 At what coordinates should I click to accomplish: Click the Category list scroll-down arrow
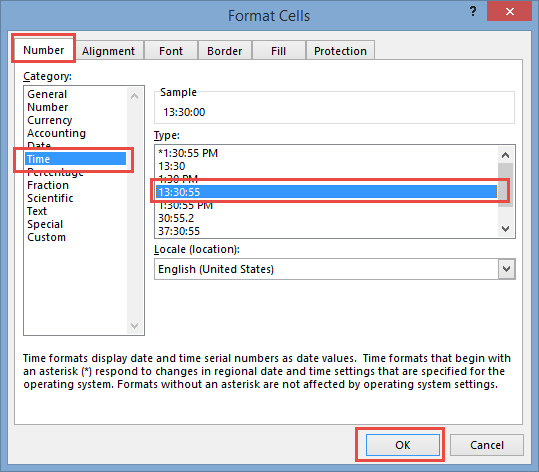[x=134, y=325]
